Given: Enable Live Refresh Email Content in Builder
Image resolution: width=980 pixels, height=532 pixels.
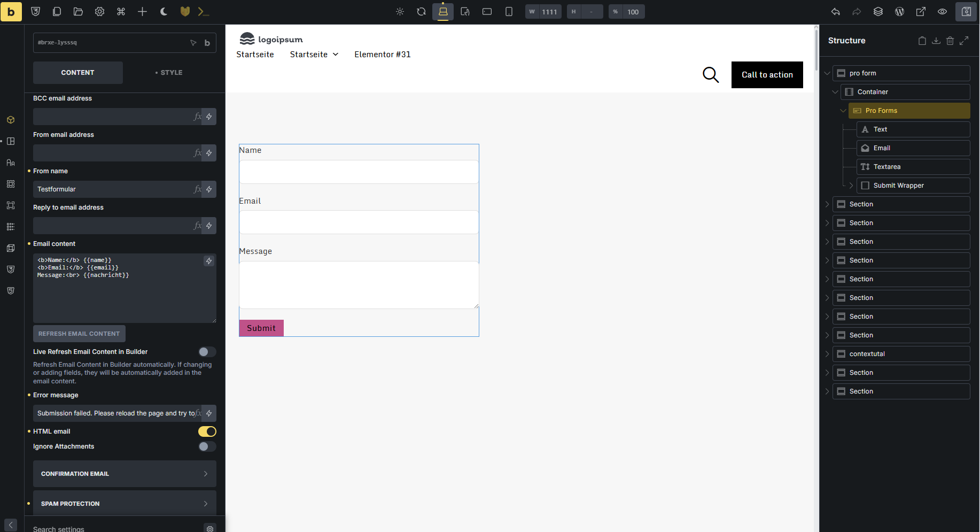Looking at the screenshot, I should click(207, 352).
